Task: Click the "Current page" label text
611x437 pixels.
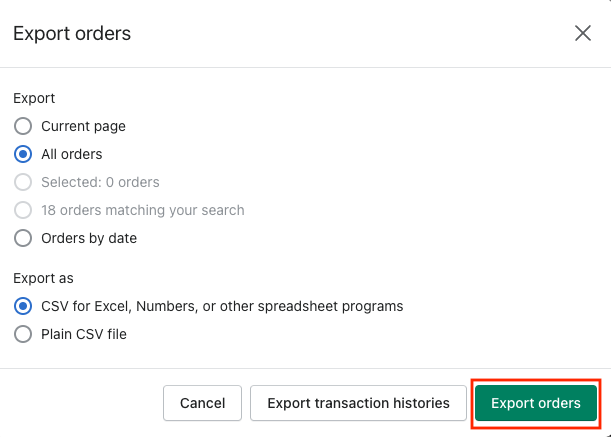Action: pyautogui.click(x=83, y=127)
